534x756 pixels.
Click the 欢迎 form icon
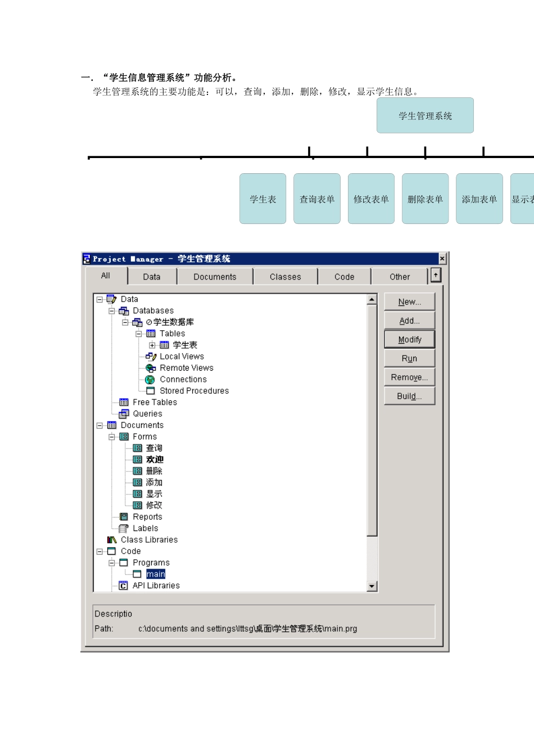(137, 460)
